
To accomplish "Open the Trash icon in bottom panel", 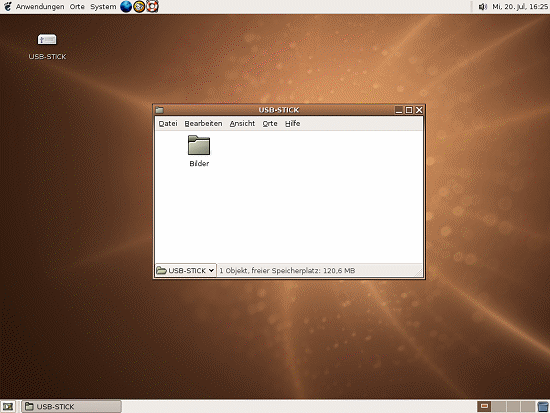I will [x=543, y=407].
